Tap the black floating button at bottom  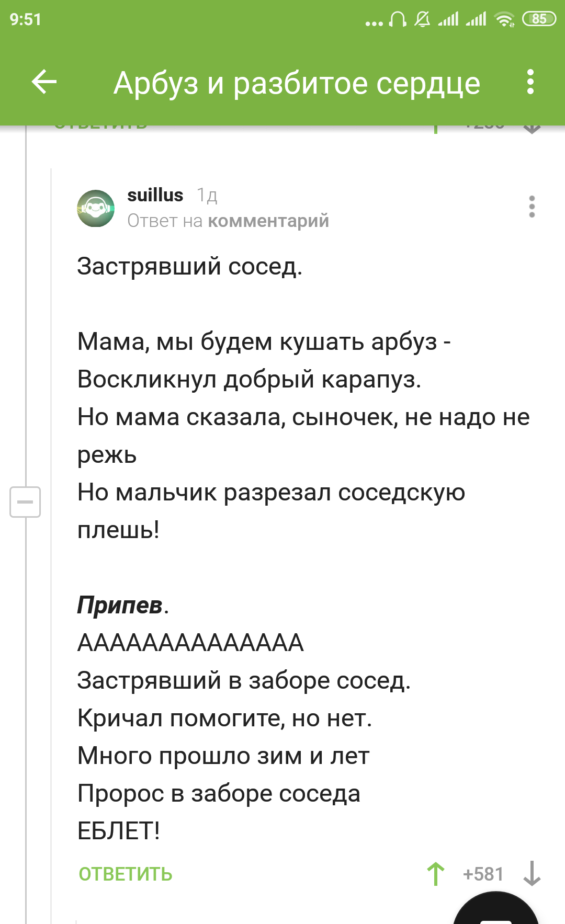pos(495,909)
